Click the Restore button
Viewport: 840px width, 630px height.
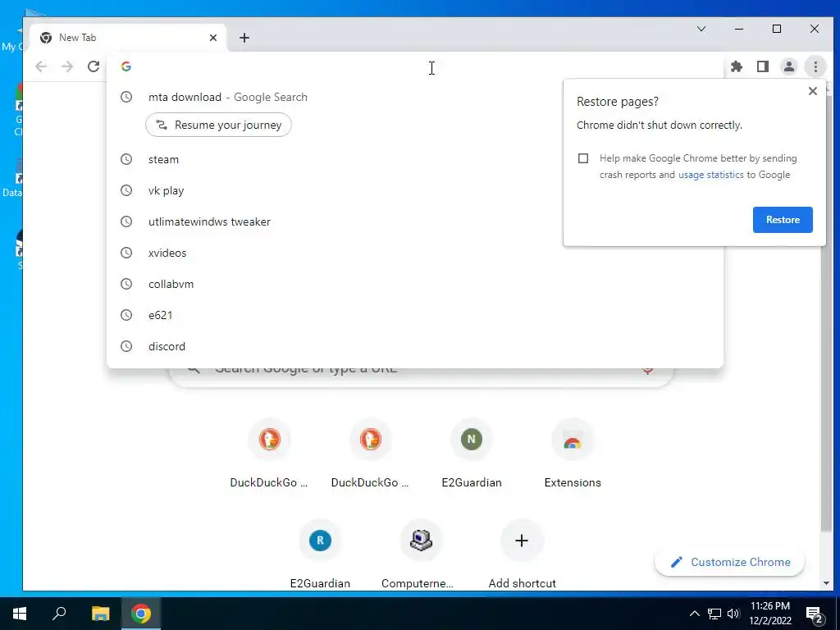(x=783, y=220)
